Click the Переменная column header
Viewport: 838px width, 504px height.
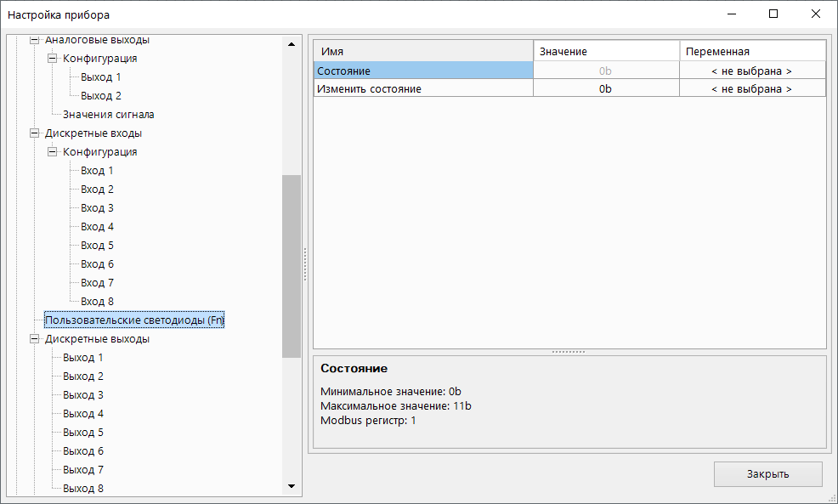coord(751,52)
